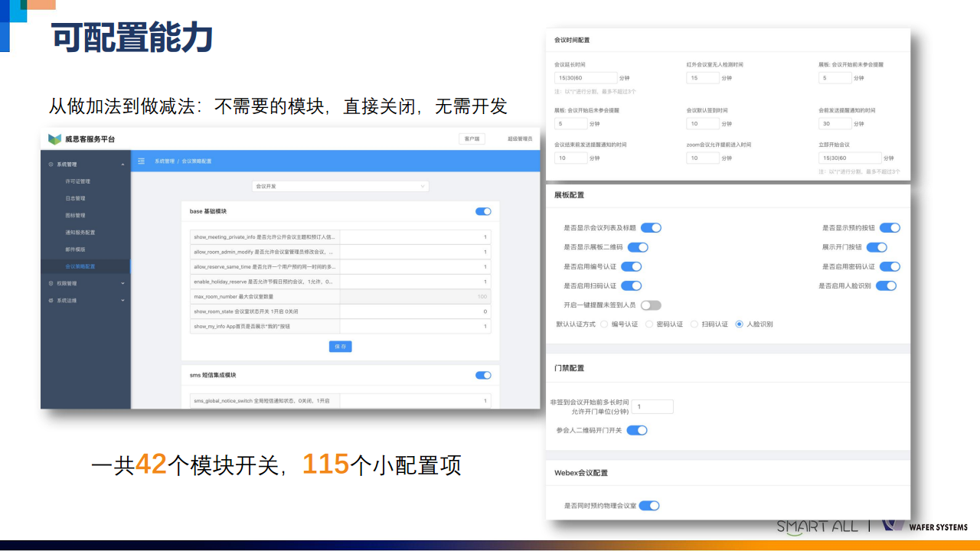Image resolution: width=980 pixels, height=551 pixels.
Task: Click the 威思客服务平台 logo icon
Action: click(54, 139)
